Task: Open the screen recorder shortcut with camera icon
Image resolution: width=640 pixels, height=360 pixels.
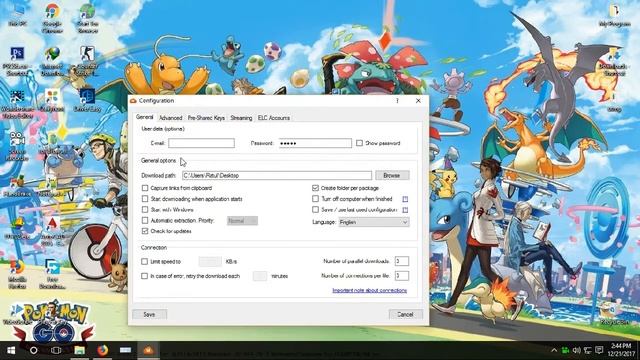Action: tap(17, 146)
